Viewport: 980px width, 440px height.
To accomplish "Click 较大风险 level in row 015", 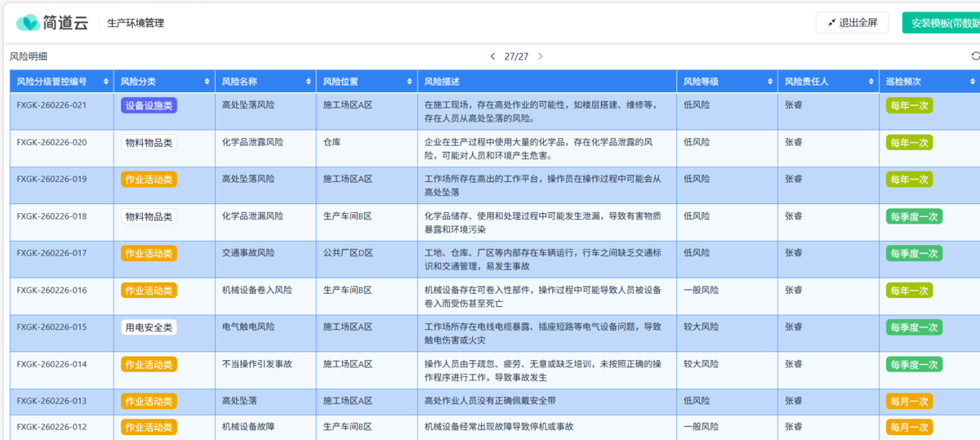I will click(x=701, y=327).
